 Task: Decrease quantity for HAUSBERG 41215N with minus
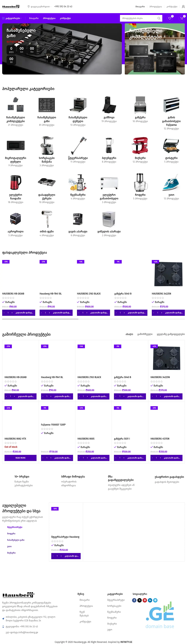click(152, 458)
